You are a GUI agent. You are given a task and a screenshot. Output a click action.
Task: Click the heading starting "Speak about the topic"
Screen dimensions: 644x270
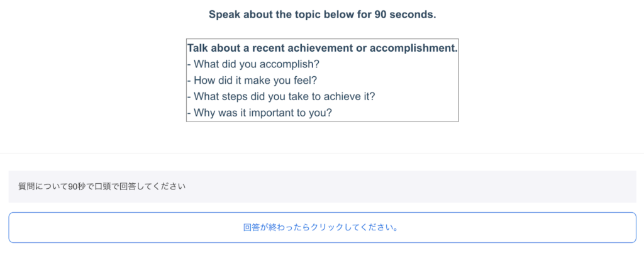[322, 14]
